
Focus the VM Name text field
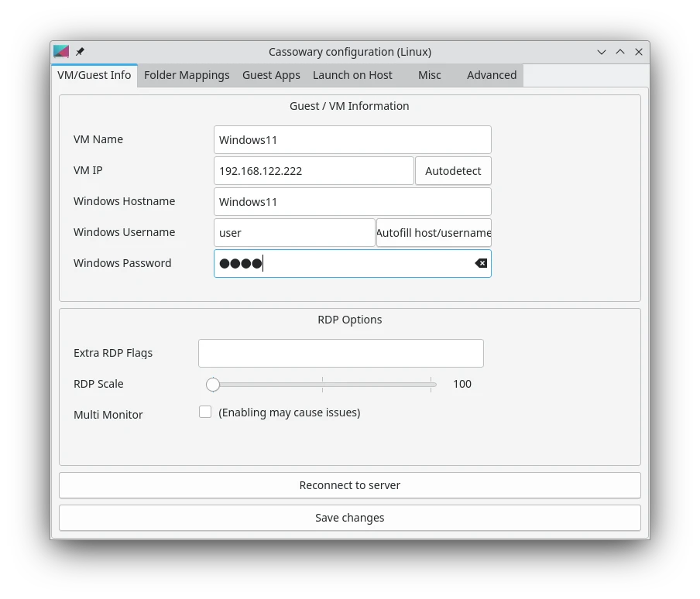[x=352, y=140]
